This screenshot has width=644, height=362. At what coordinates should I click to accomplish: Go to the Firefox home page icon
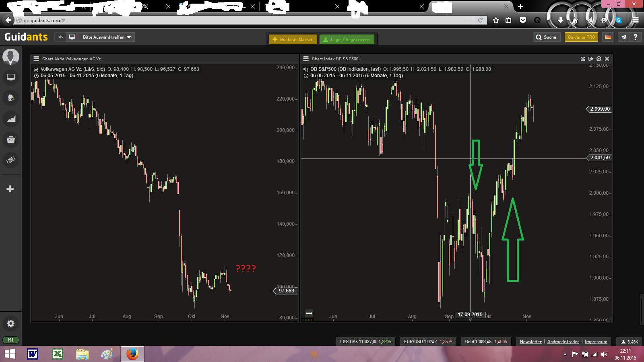[x=575, y=20]
